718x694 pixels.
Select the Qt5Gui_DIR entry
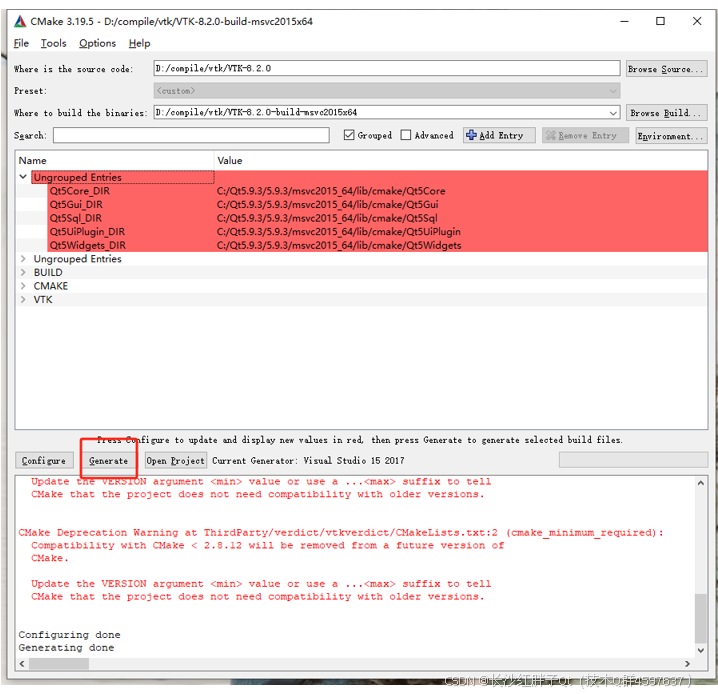76,205
